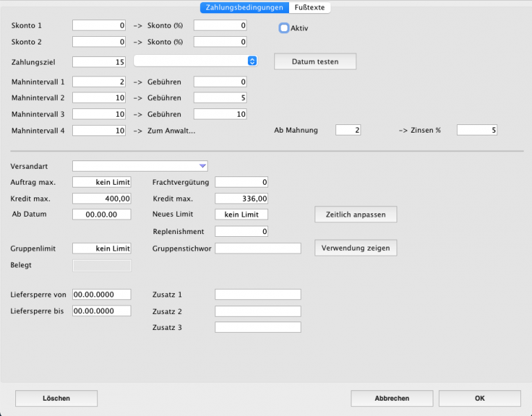Select the Zinsen % input field
The height and width of the screenshot is (416, 532).
point(476,130)
